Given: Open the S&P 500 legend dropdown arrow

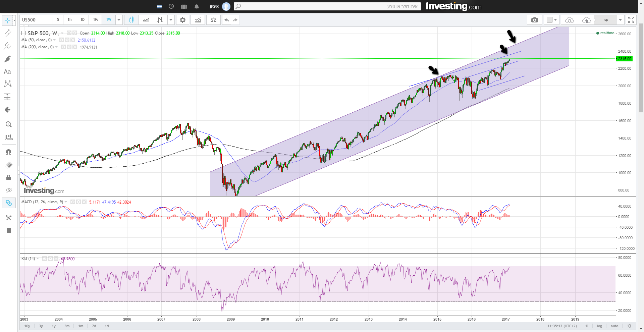Looking at the screenshot, I should coord(62,33).
